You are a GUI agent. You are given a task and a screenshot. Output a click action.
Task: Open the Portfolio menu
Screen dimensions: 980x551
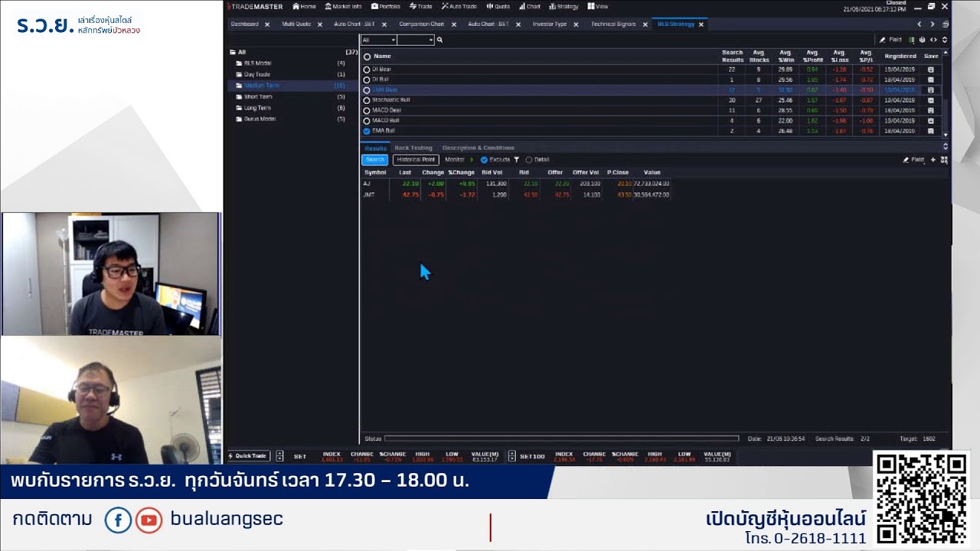click(x=386, y=6)
